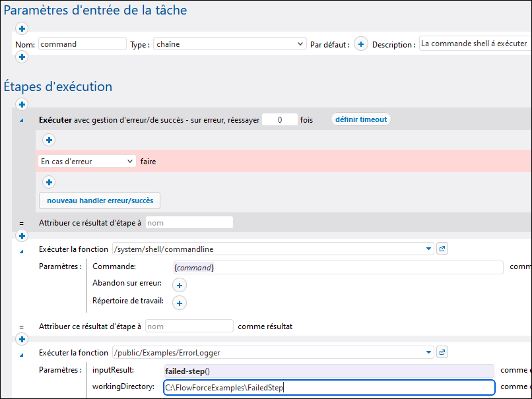Click the retry count field showing 0
Screen dimensions: 532x399
(279, 120)
